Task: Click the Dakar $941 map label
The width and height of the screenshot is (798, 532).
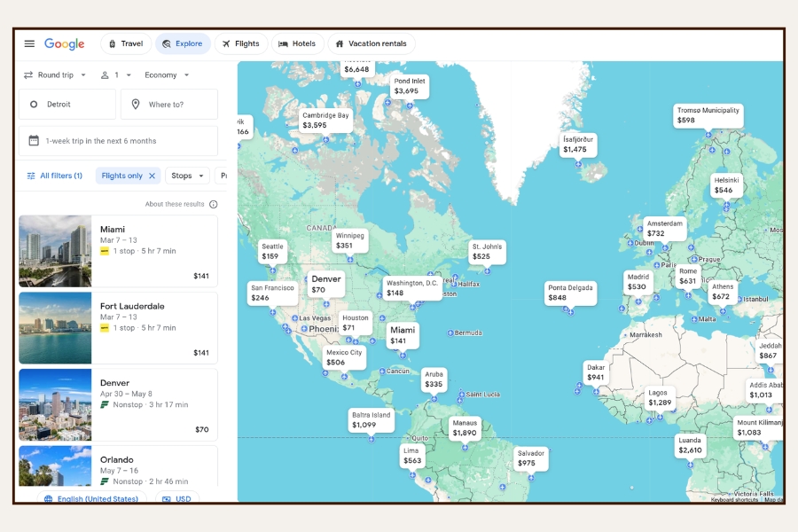Action: tap(596, 372)
